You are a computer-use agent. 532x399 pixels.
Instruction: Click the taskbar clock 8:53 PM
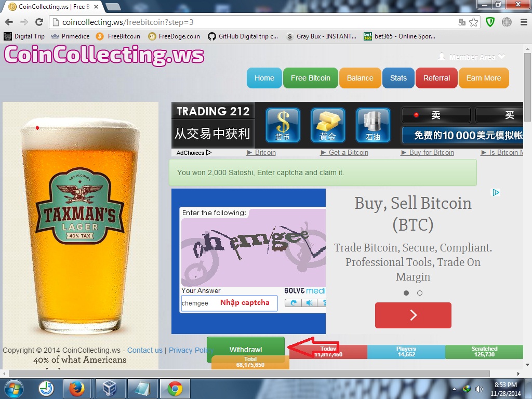click(x=505, y=389)
